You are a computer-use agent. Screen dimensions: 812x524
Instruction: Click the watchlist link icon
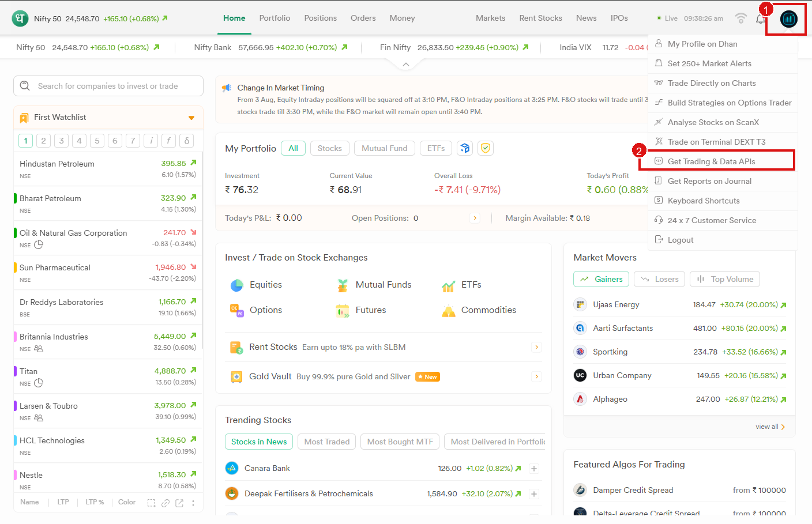(x=166, y=503)
